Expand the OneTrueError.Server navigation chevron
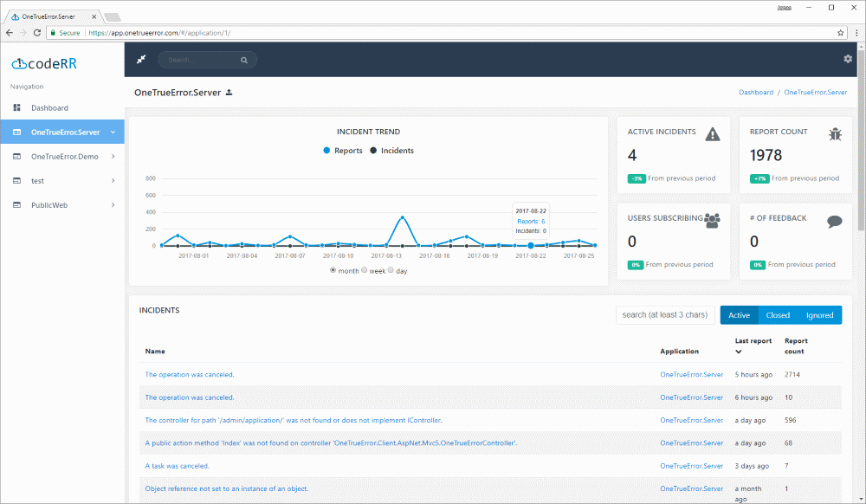The width and height of the screenshot is (866, 504). (x=113, y=132)
